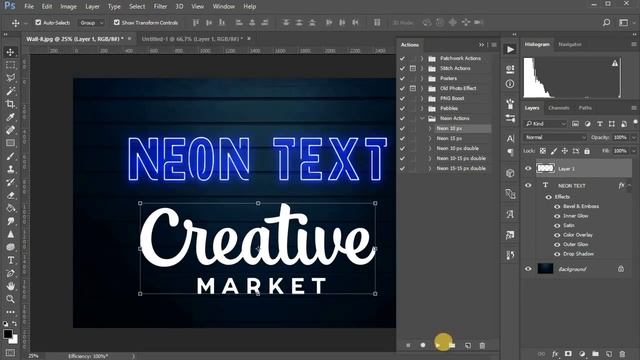Click the Layer 1 thumbnail

tap(545, 168)
